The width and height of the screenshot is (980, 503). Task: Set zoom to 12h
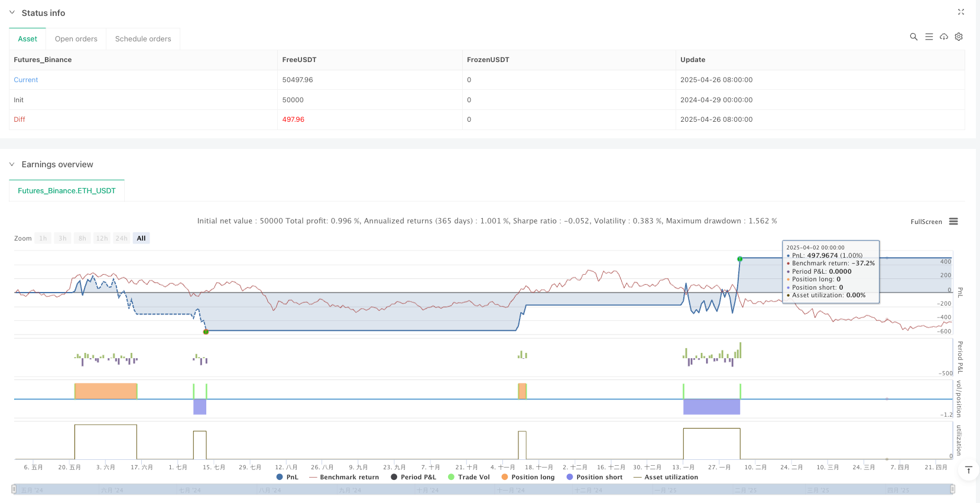102,238
